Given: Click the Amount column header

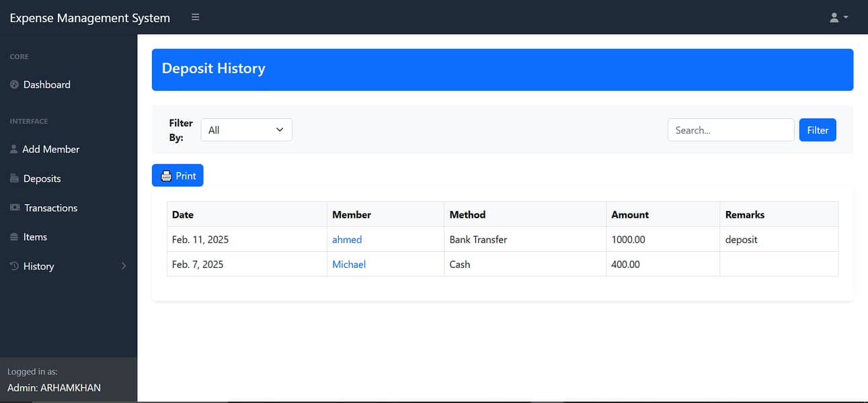Looking at the screenshot, I should point(664,215).
